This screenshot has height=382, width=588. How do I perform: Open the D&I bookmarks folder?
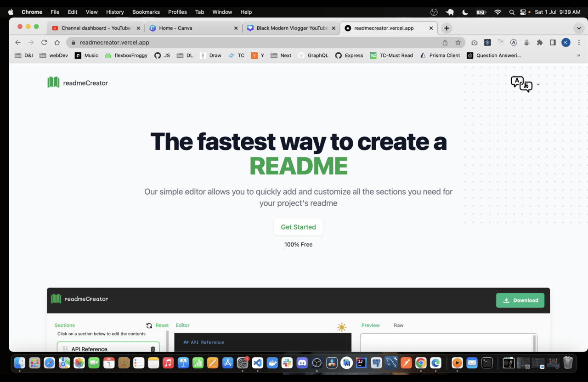point(24,56)
